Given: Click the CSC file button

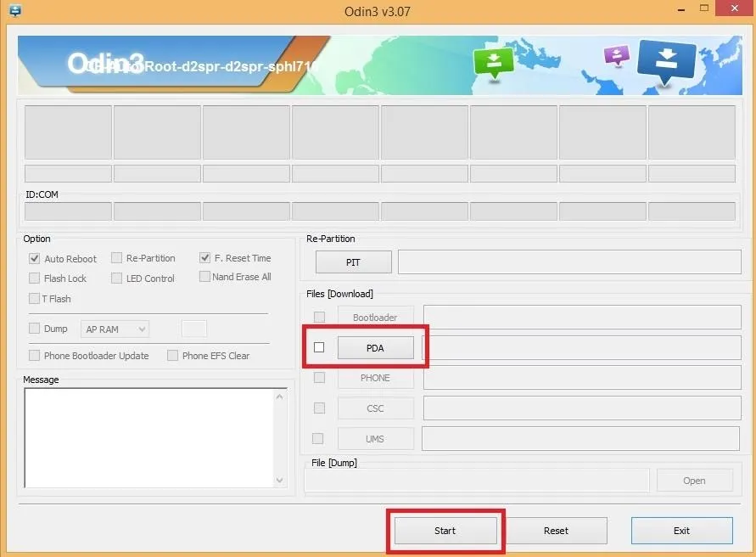Looking at the screenshot, I should coord(376,408).
